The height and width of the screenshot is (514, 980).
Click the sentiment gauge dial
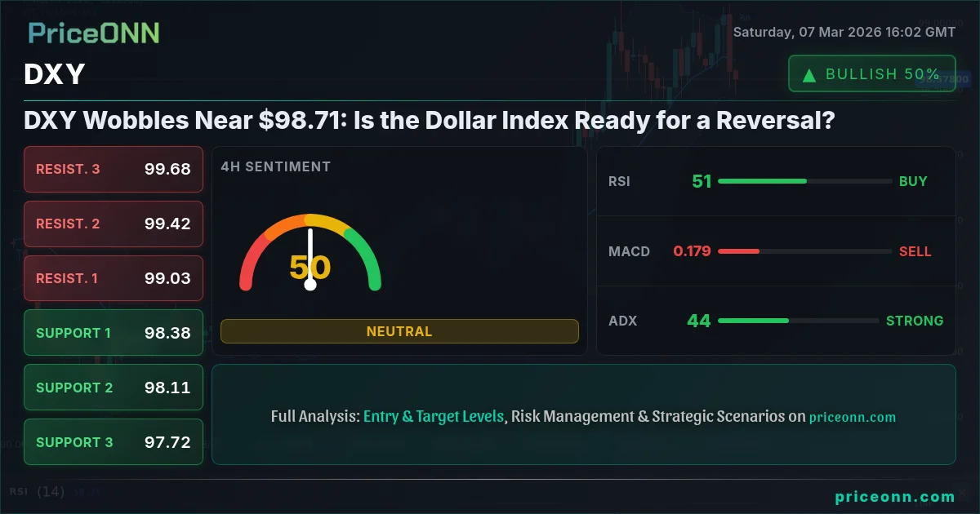point(310,253)
